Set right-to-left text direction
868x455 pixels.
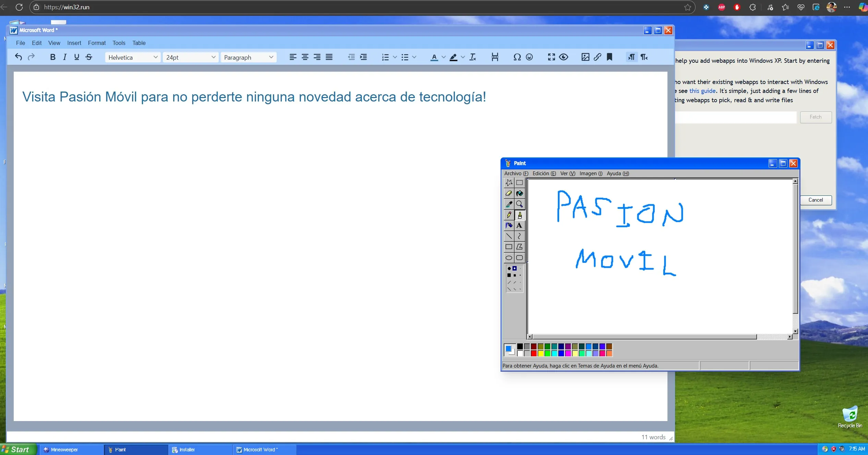point(644,57)
